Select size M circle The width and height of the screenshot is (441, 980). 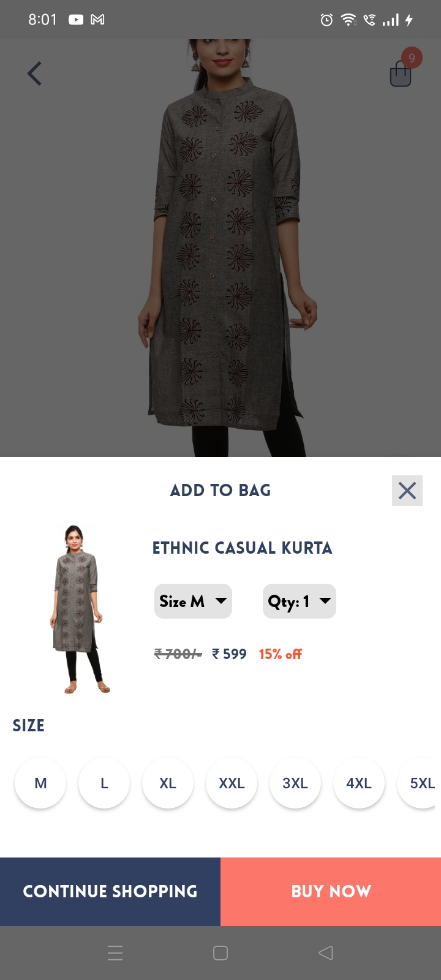coord(40,783)
